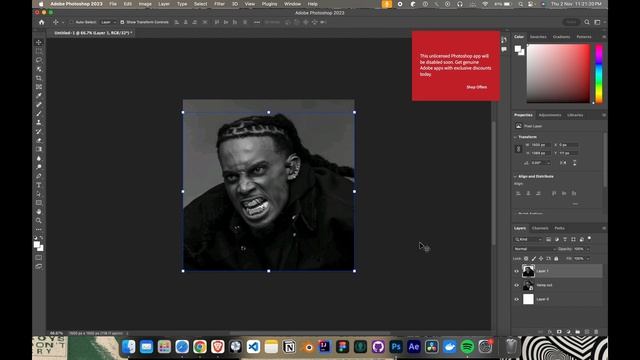The height and width of the screenshot is (360, 640).
Task: Click the X position field in Transform
Action: pyautogui.click(x=568, y=145)
